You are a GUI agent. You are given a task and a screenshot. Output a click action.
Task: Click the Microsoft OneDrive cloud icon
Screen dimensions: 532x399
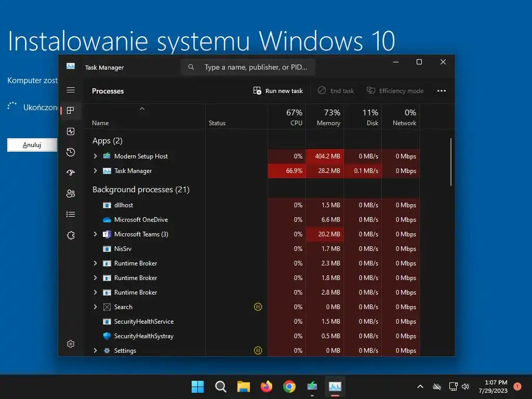(x=107, y=220)
